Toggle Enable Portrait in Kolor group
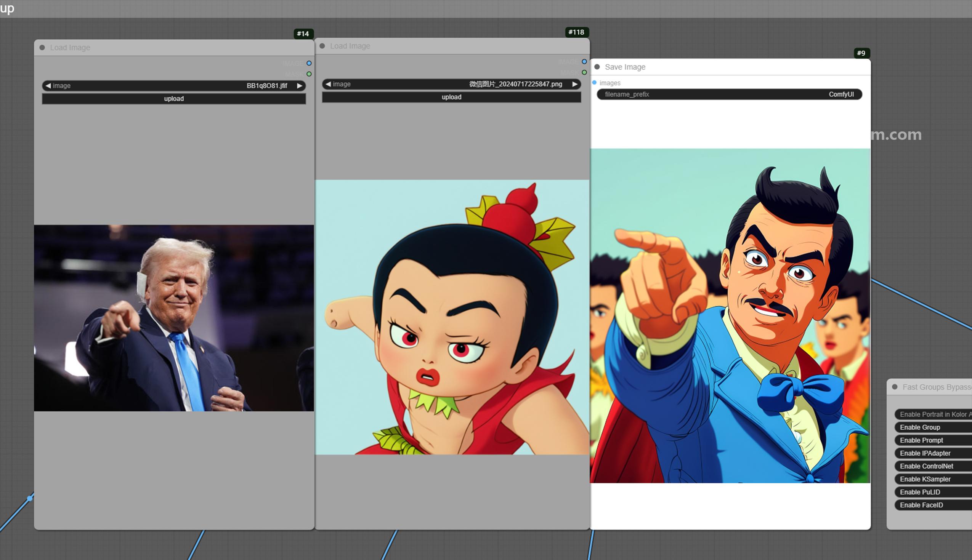 coord(933,414)
